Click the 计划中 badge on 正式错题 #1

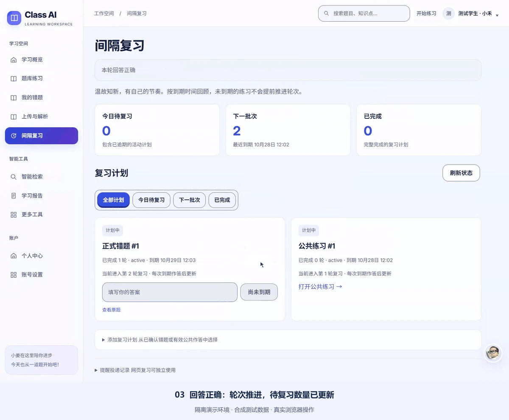[x=112, y=230]
